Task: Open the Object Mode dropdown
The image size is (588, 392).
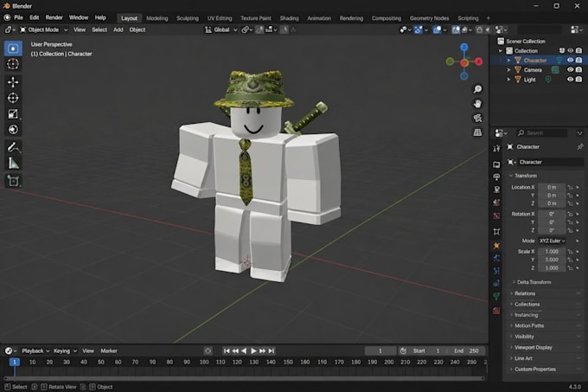Action: 43,29
